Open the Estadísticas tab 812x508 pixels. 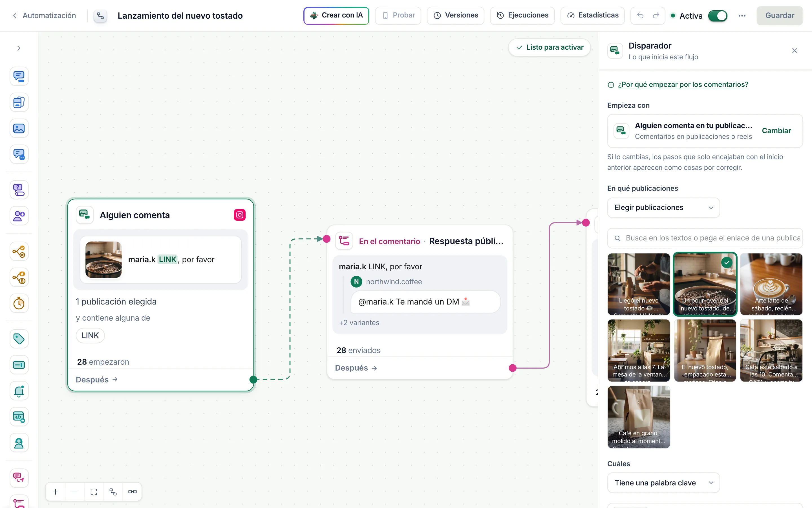pyautogui.click(x=592, y=16)
